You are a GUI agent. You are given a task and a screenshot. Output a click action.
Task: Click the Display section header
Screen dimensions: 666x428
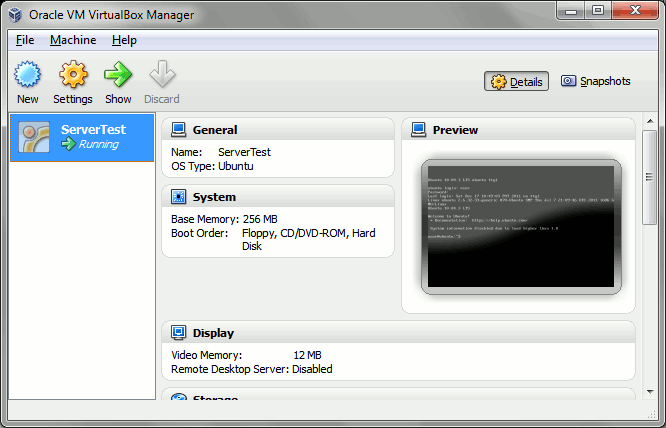click(398, 332)
